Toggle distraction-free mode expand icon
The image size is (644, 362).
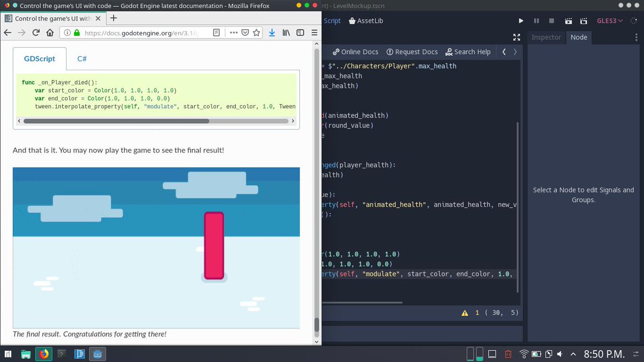517,37
